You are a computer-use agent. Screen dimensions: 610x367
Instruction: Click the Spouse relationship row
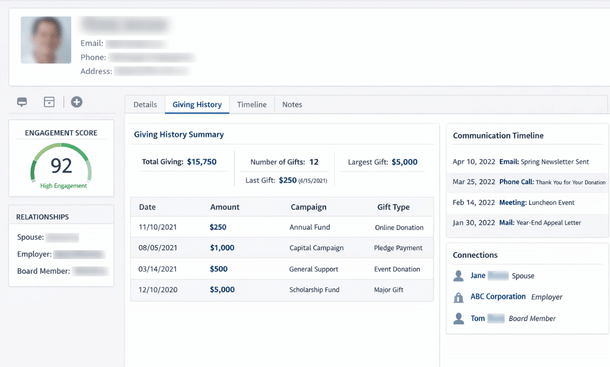[x=48, y=237]
